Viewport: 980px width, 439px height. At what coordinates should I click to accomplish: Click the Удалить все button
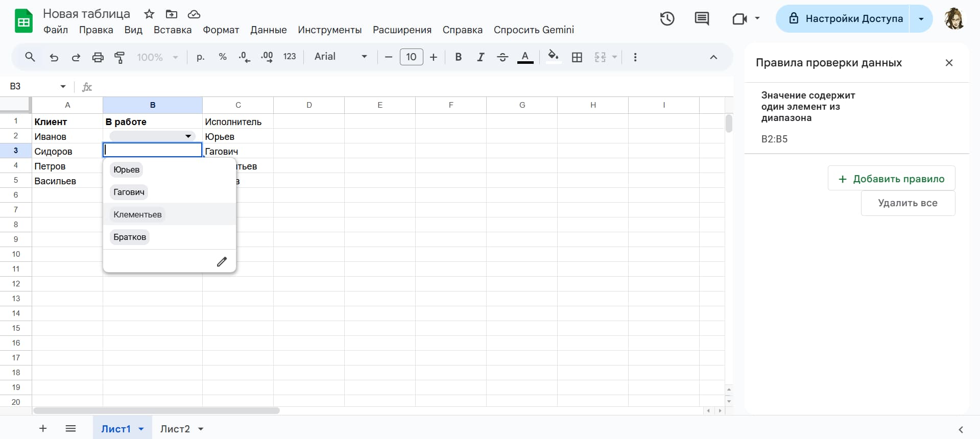[907, 203]
